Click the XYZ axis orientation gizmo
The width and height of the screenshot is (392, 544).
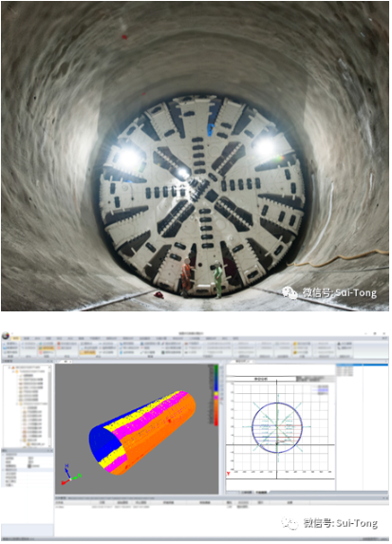pos(70,475)
